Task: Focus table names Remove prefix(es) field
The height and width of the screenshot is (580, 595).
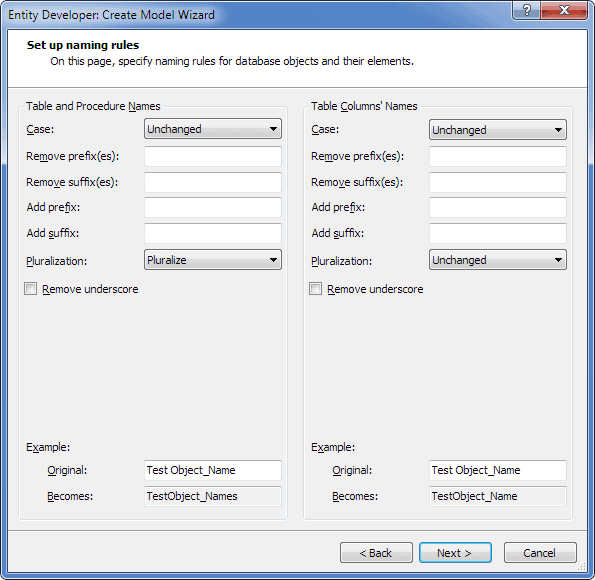Action: point(213,156)
